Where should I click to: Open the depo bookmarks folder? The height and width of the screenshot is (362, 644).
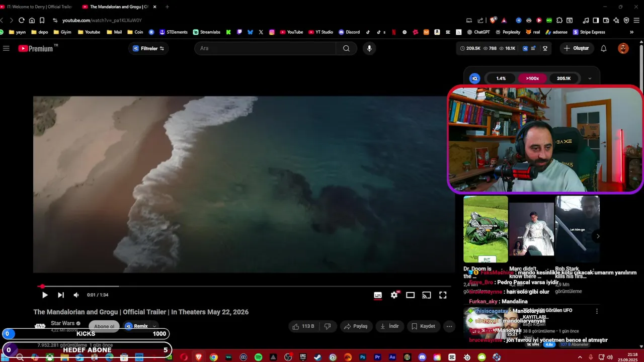[39, 32]
